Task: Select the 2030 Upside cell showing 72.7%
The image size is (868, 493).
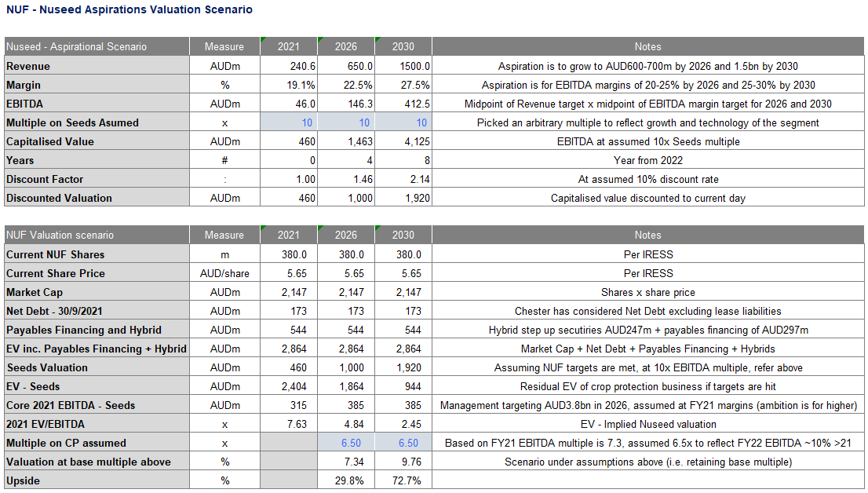Action: coord(403,480)
